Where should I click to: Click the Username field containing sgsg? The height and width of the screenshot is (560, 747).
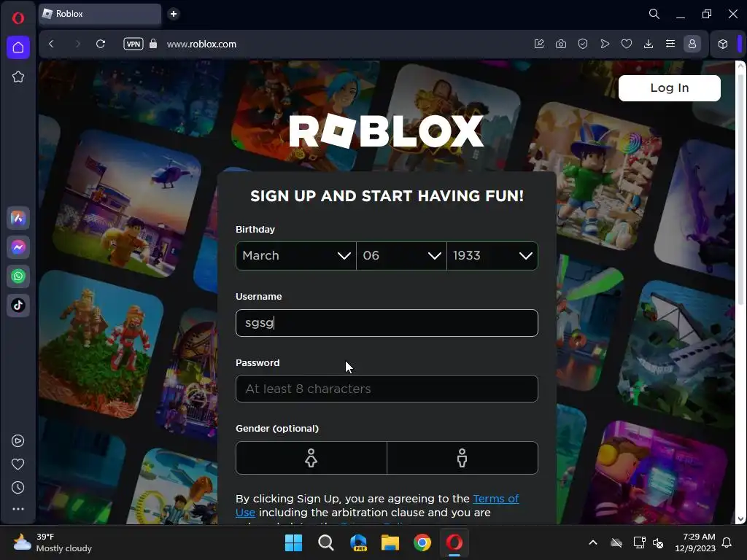387,323
